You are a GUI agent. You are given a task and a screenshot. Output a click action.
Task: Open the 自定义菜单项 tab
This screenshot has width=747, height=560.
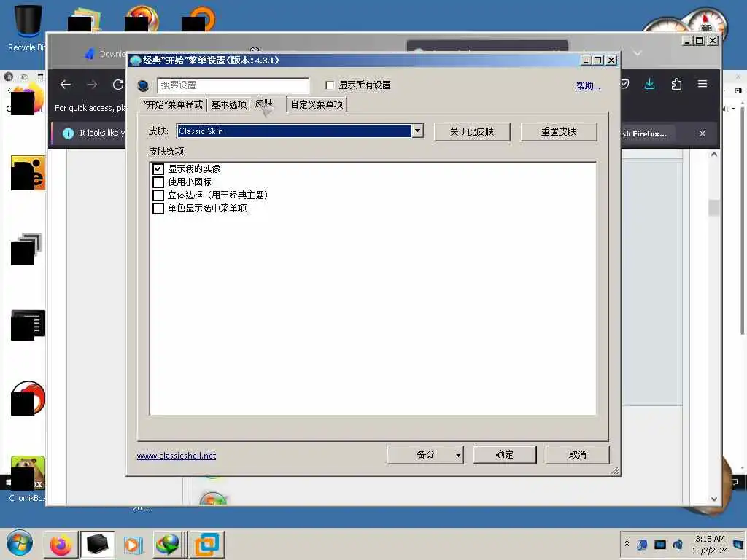pyautogui.click(x=317, y=105)
